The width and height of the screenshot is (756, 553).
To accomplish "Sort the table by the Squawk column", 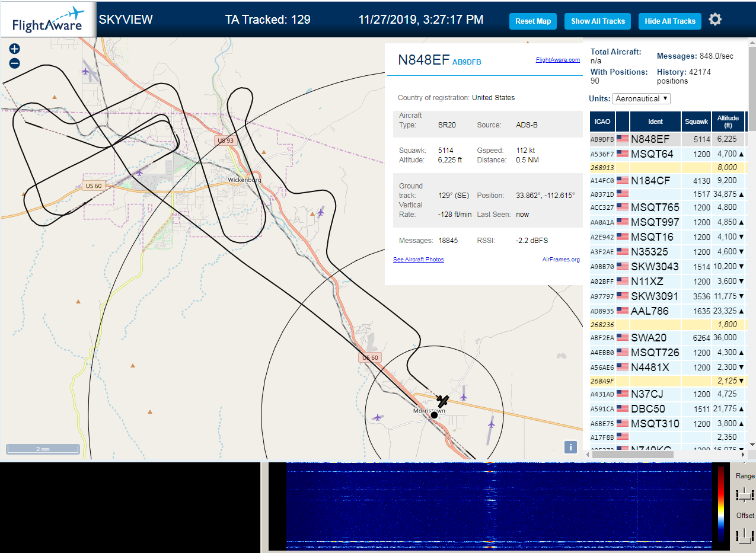I will tap(696, 122).
